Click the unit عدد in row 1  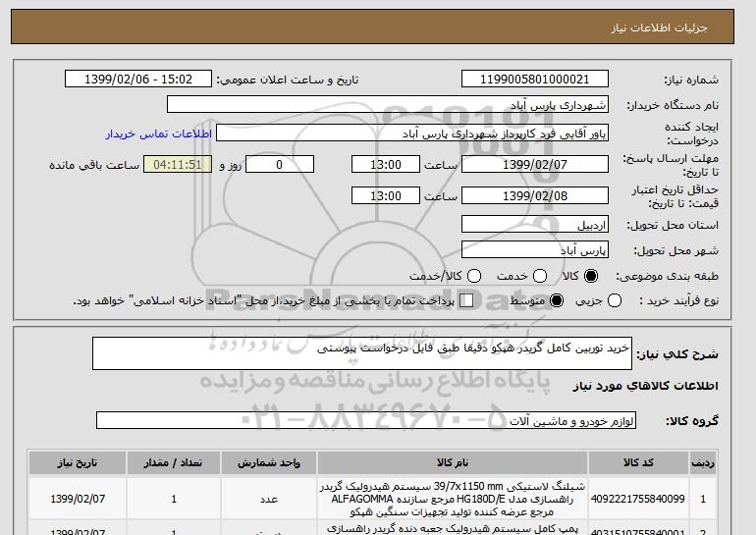tap(269, 499)
